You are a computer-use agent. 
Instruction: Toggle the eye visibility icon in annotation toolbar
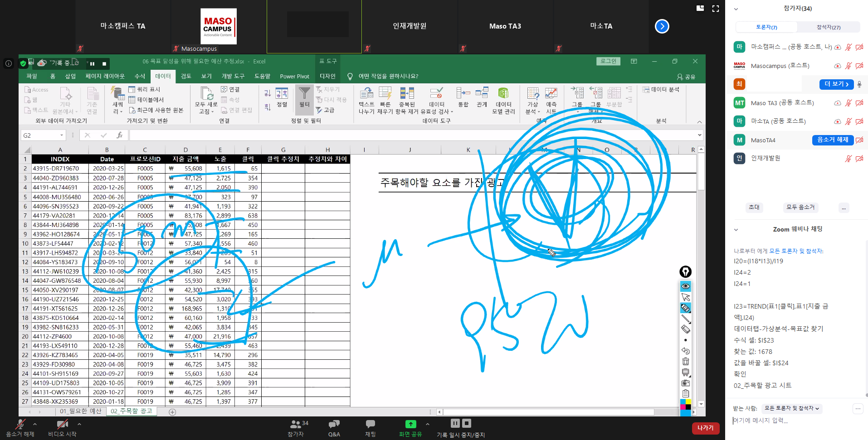coord(686,286)
